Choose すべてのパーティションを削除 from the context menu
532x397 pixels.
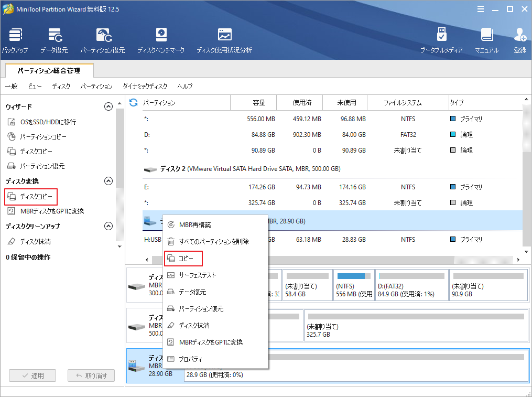pos(215,241)
